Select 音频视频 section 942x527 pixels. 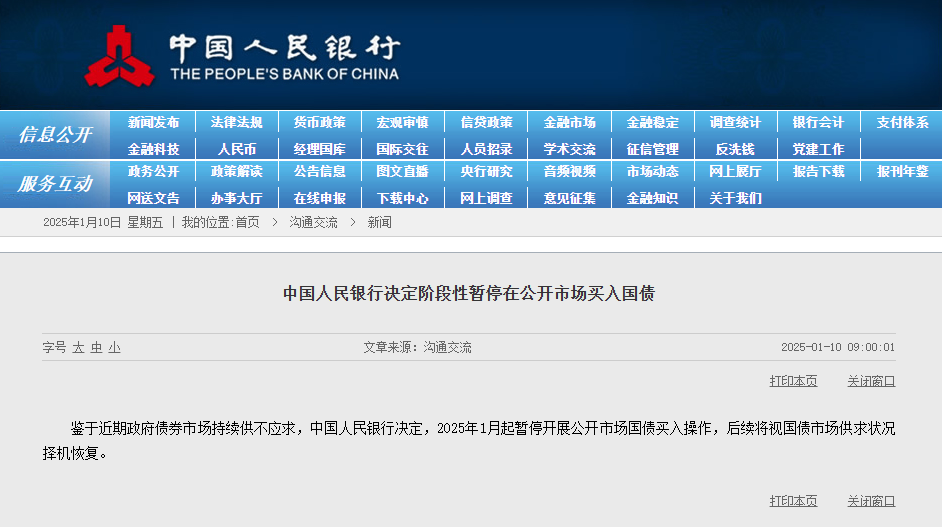point(570,172)
